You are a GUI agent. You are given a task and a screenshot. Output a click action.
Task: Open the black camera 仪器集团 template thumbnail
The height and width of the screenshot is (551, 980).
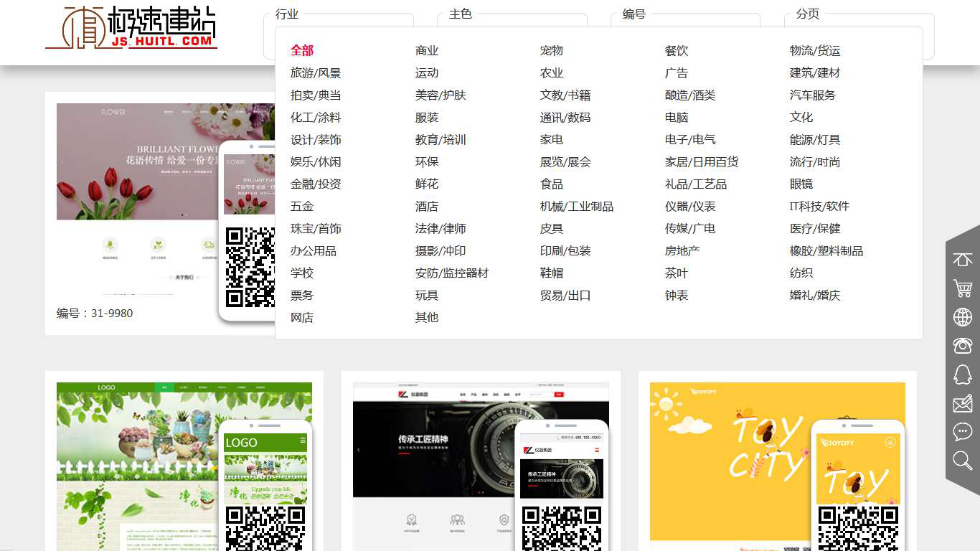click(481, 466)
